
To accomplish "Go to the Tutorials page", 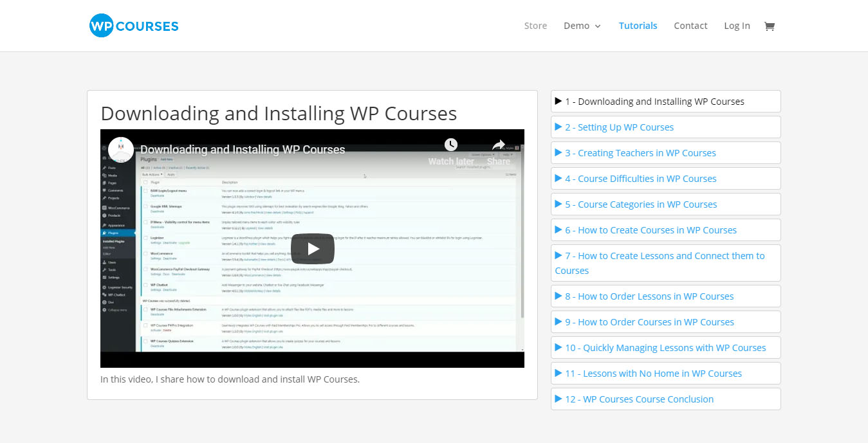I will point(638,26).
